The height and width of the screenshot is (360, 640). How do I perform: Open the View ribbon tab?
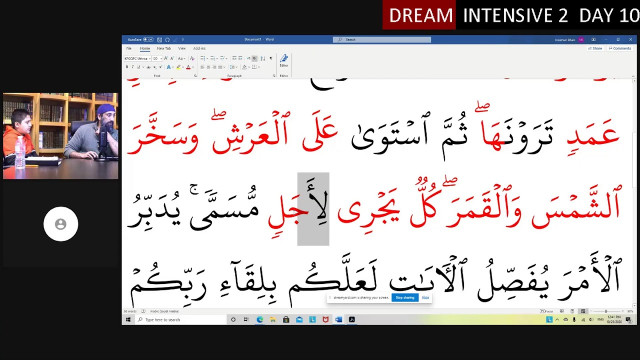pyautogui.click(x=182, y=49)
